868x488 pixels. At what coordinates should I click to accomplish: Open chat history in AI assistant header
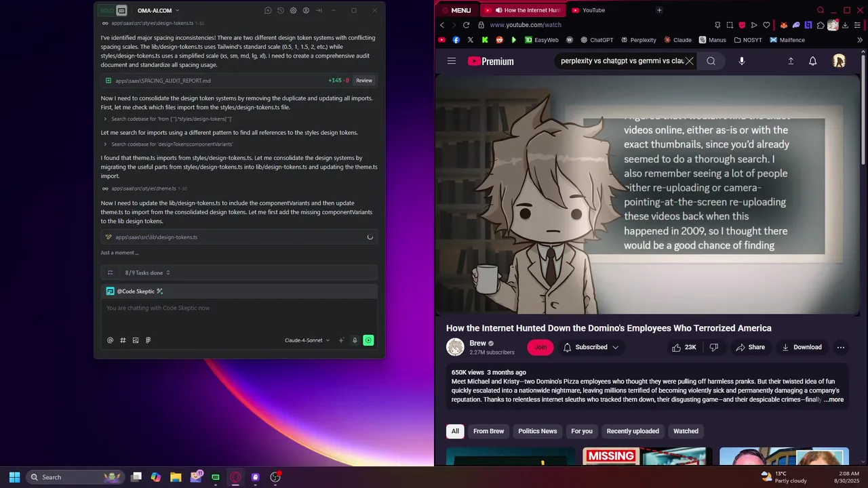tap(281, 11)
